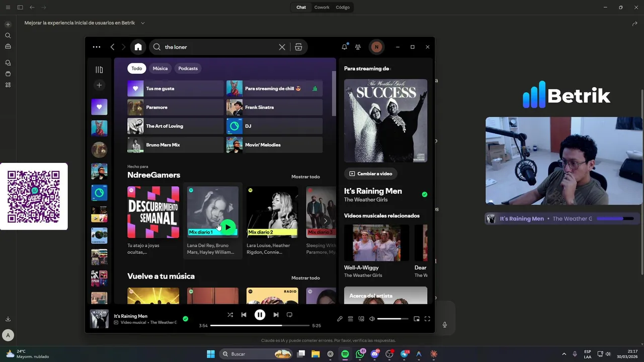
Task: Open the playback queue
Action: pyautogui.click(x=351, y=319)
